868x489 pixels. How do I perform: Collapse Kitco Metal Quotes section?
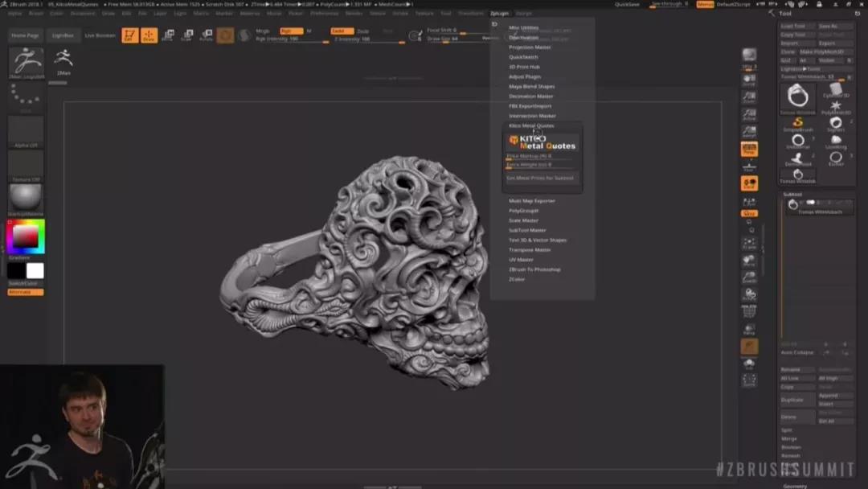[x=531, y=125]
